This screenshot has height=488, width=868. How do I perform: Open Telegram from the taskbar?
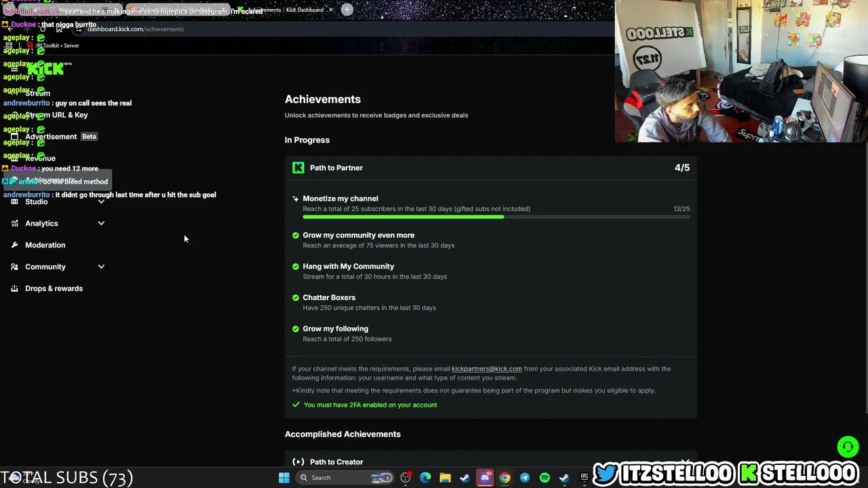coord(525,478)
